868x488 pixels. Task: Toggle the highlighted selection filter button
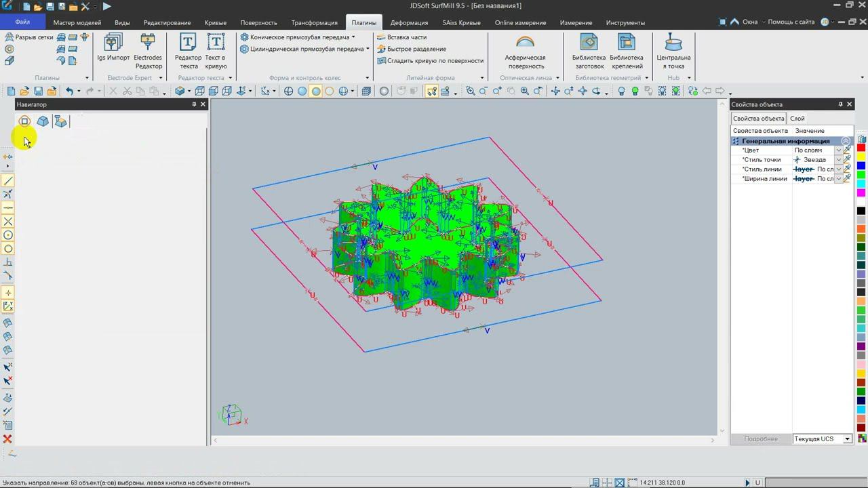tap(431, 91)
